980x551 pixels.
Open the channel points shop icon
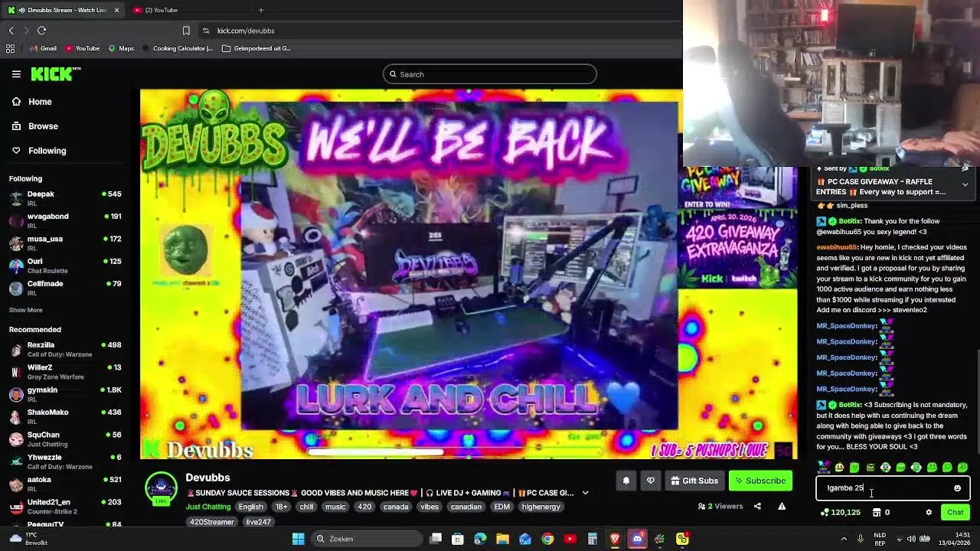[877, 513]
